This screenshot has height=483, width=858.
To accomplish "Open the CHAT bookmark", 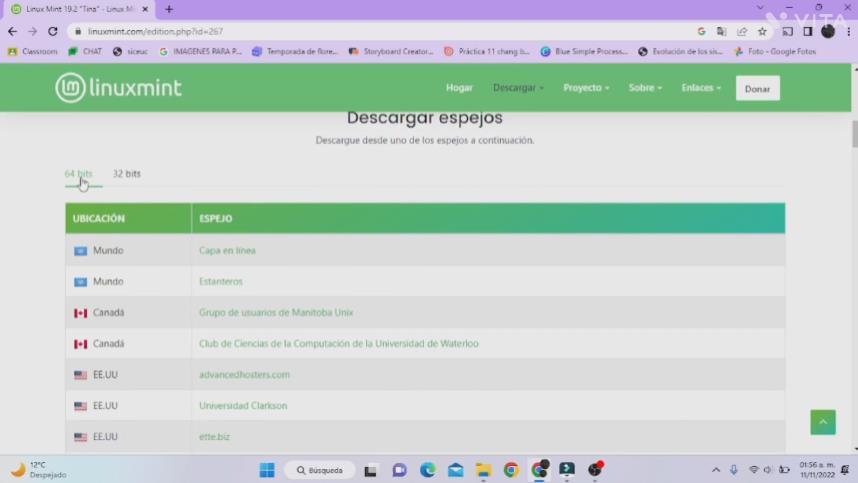I will pos(85,51).
